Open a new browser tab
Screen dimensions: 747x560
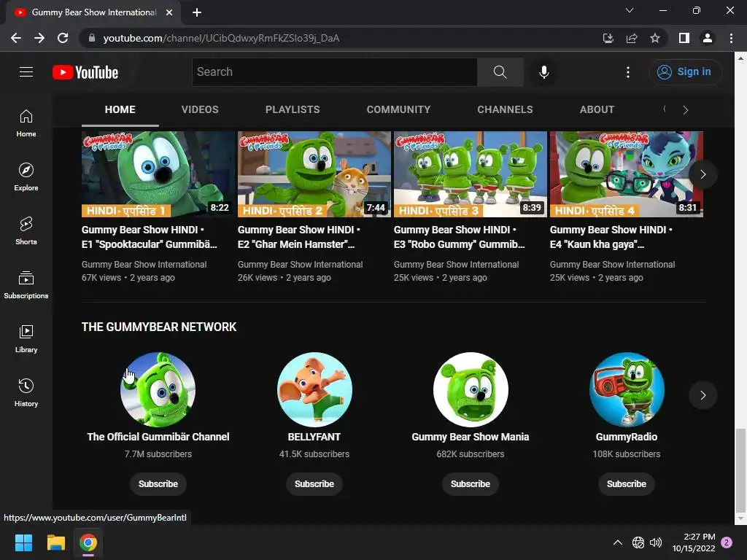click(197, 12)
